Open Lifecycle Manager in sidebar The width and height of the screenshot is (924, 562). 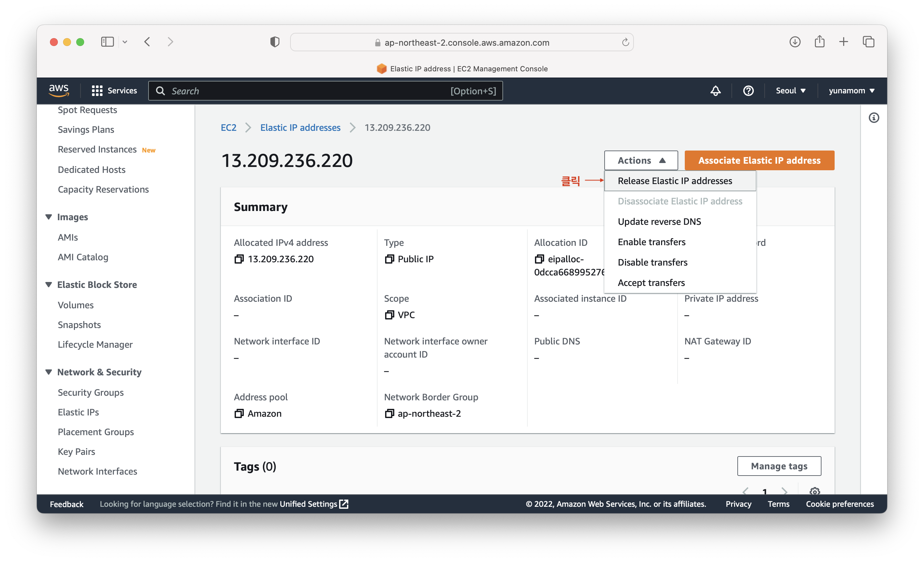(x=95, y=344)
